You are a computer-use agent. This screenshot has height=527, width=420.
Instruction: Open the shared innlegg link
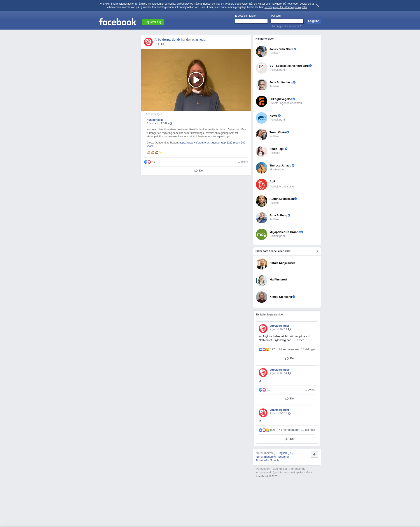tap(200, 40)
